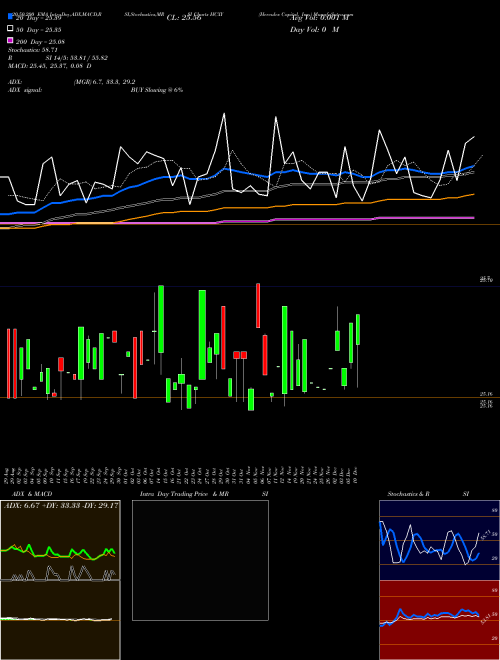Click the ADX and MACD indicator chart panel
This screenshot has height=660, width=500.
(60, 580)
